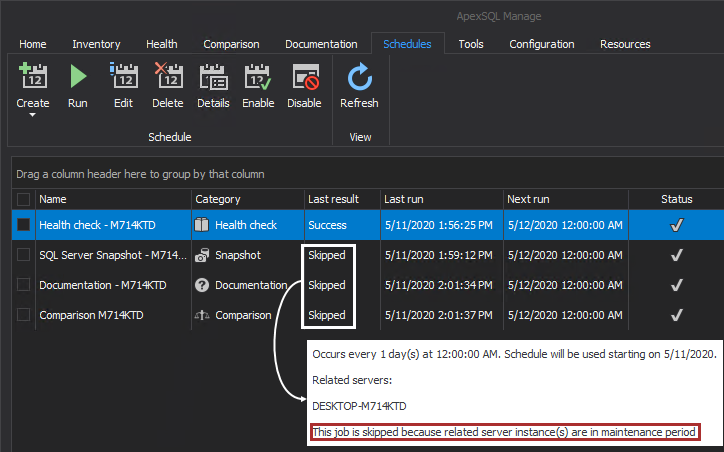Click the Snapshot camera icon

coord(202,255)
